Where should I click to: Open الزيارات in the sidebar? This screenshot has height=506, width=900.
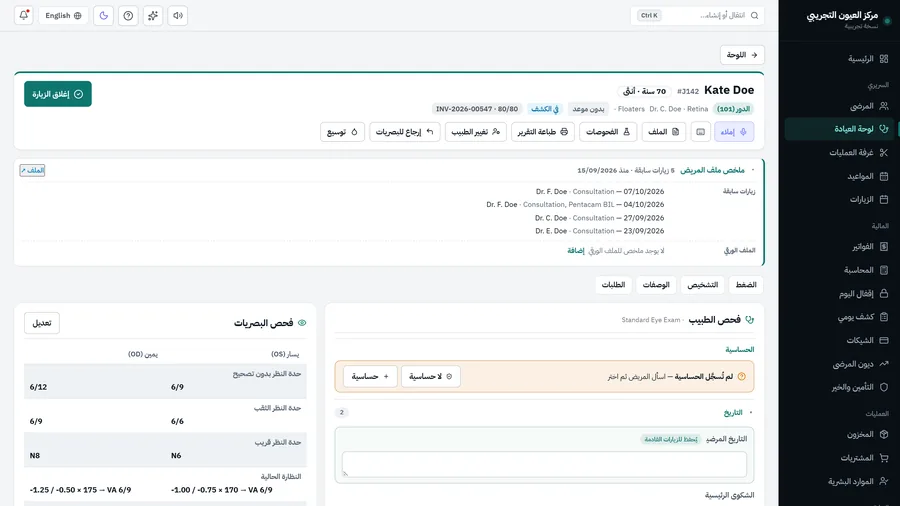(x=839, y=200)
